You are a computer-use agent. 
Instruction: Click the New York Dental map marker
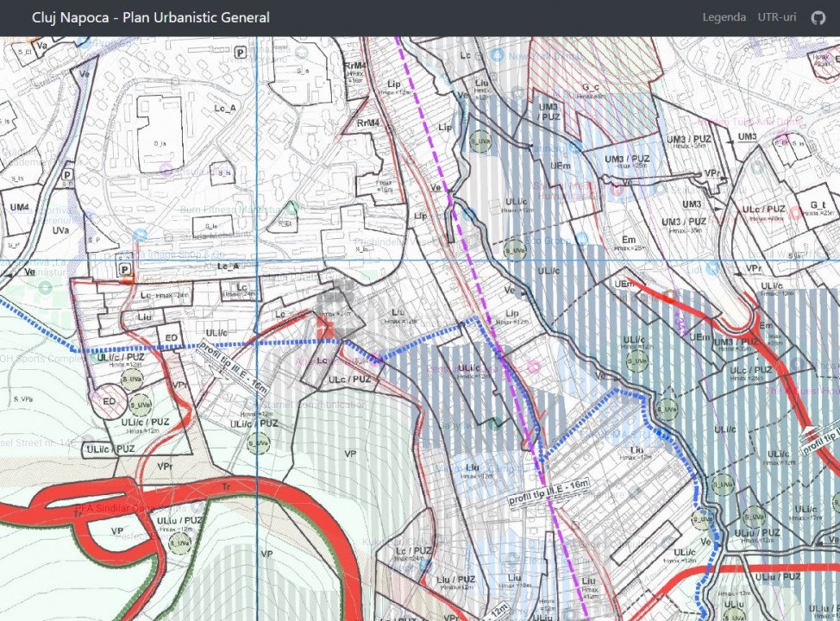click(x=497, y=54)
